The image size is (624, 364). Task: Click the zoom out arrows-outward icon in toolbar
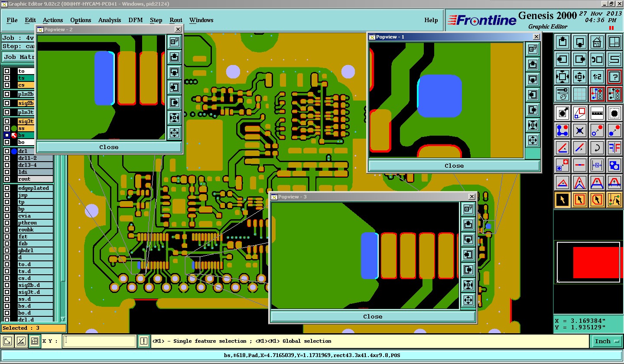pos(580,77)
